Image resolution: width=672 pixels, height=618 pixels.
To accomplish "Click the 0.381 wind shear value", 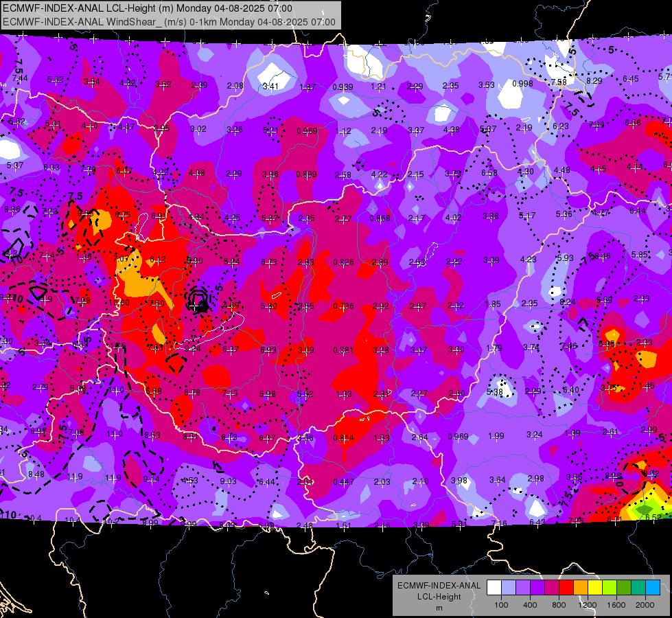I will 343,350.
